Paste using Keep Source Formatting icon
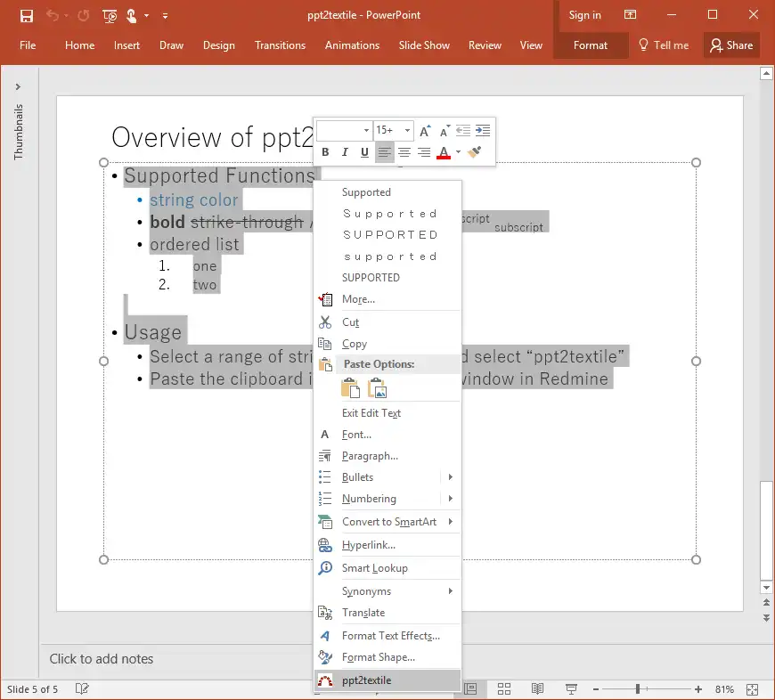The width and height of the screenshot is (775, 700). tap(350, 387)
